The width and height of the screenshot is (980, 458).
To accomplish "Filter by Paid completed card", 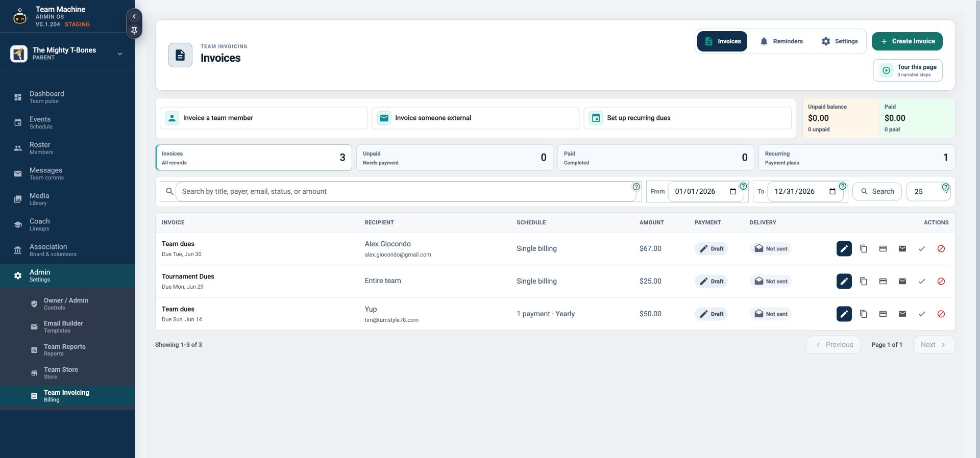I will 655,158.
